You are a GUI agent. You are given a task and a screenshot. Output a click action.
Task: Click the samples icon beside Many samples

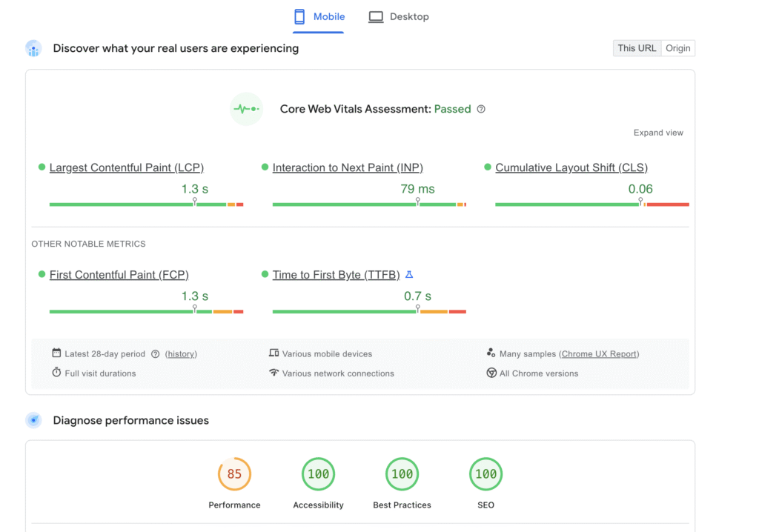(491, 353)
